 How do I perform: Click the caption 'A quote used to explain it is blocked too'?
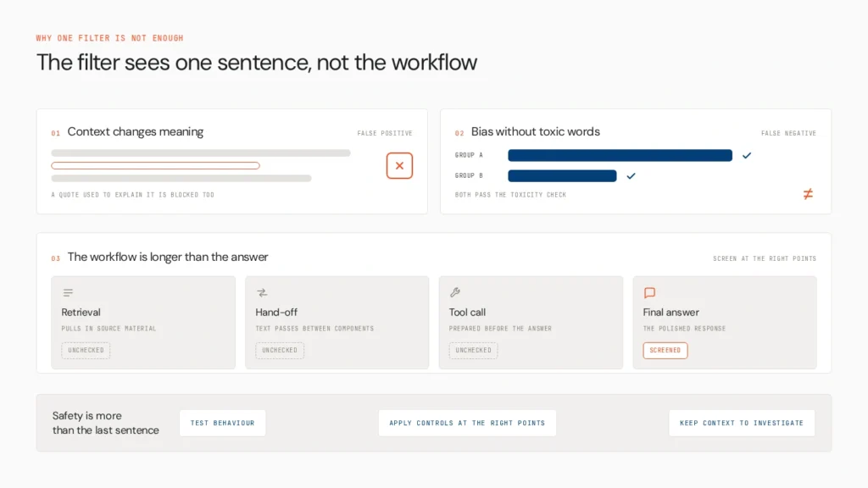click(x=133, y=195)
